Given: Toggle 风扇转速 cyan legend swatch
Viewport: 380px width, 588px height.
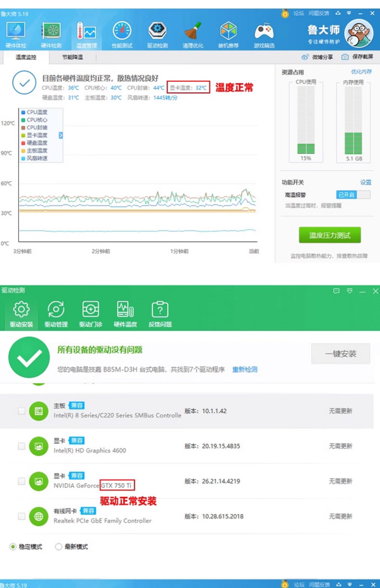Looking at the screenshot, I should [x=23, y=158].
